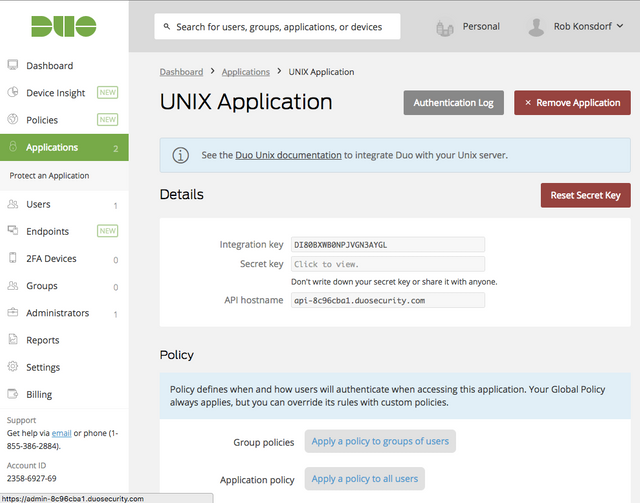Click the Settings gear icon
Viewport: 640px width, 503px height.
[13, 367]
